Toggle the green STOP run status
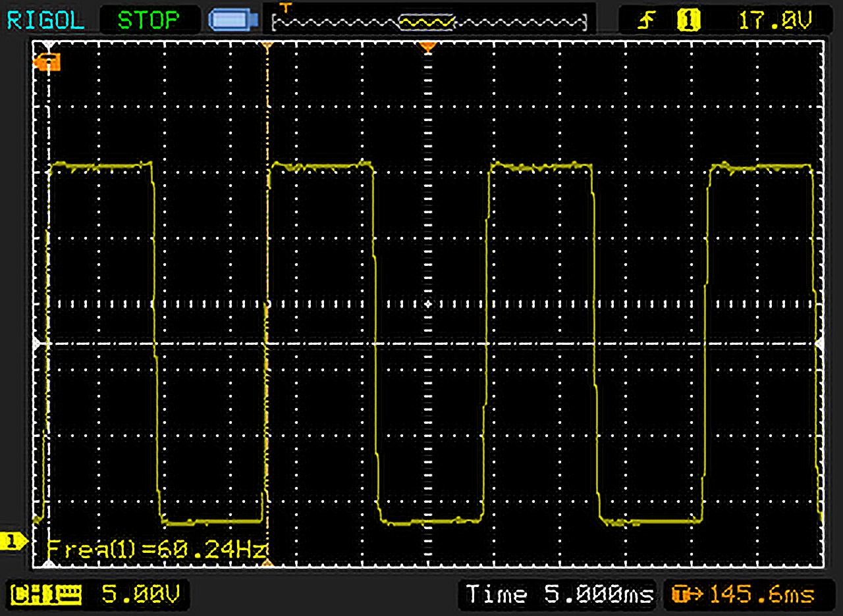 [148, 20]
